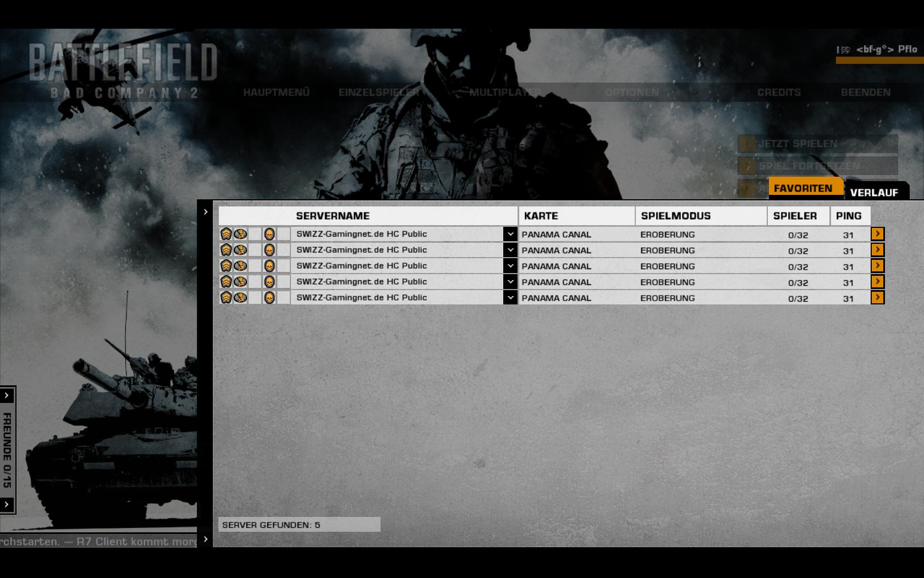
Task: Sort the list by Servername column
Action: (x=368, y=216)
